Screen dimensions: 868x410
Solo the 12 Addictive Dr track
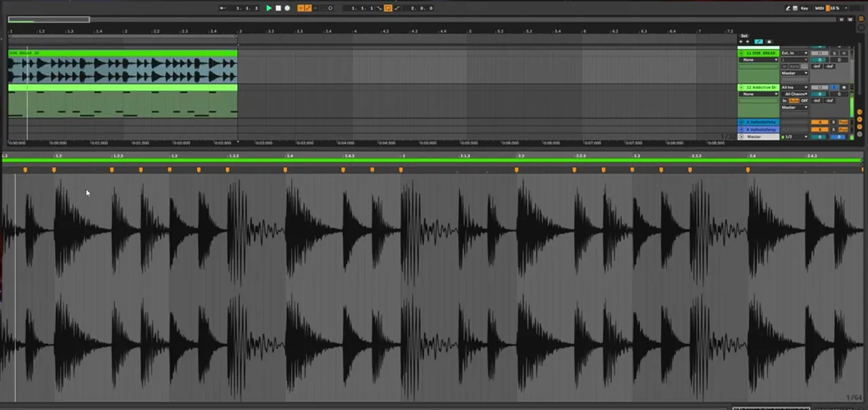[x=835, y=88]
